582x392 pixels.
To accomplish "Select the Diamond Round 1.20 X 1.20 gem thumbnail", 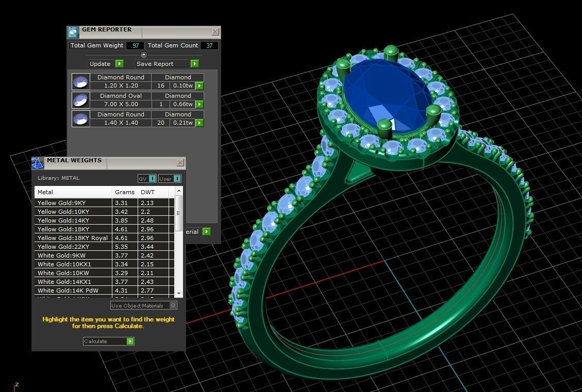I will [80, 81].
